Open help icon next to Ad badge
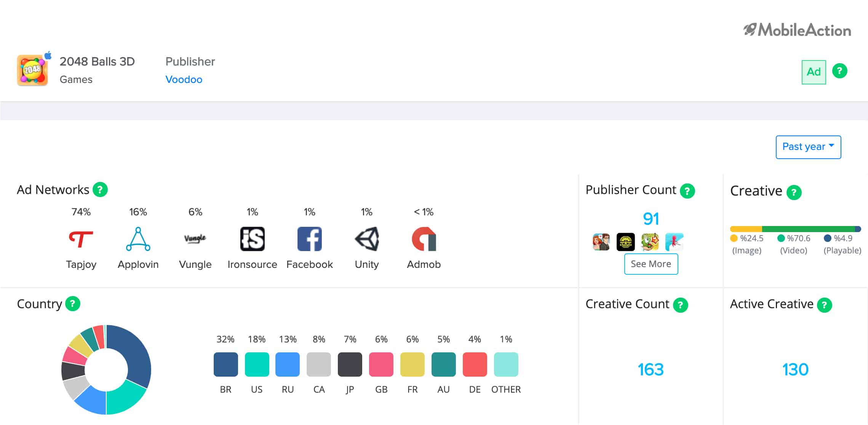Viewport: 868px width, 425px height. coord(839,71)
